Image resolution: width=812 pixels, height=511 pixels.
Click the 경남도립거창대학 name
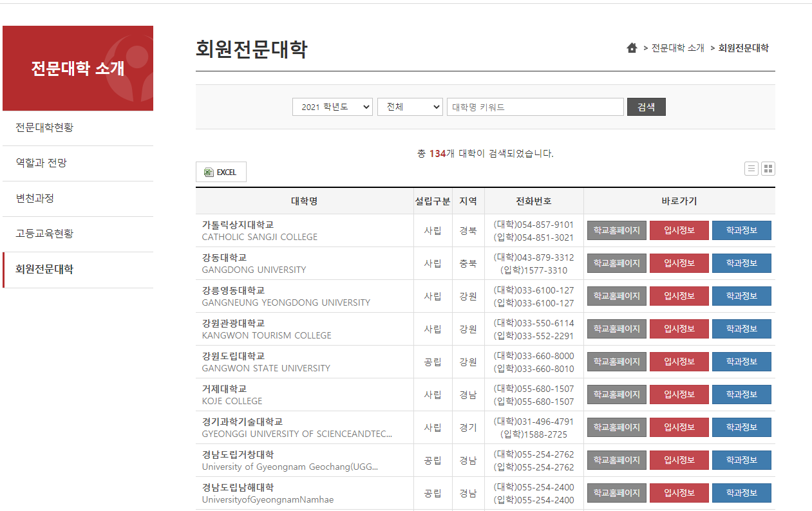[x=238, y=454]
